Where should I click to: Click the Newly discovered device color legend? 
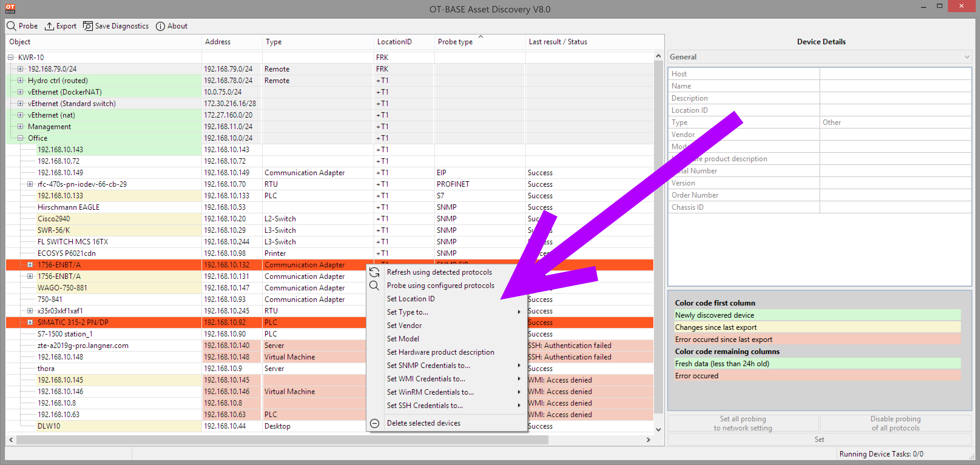click(817, 315)
